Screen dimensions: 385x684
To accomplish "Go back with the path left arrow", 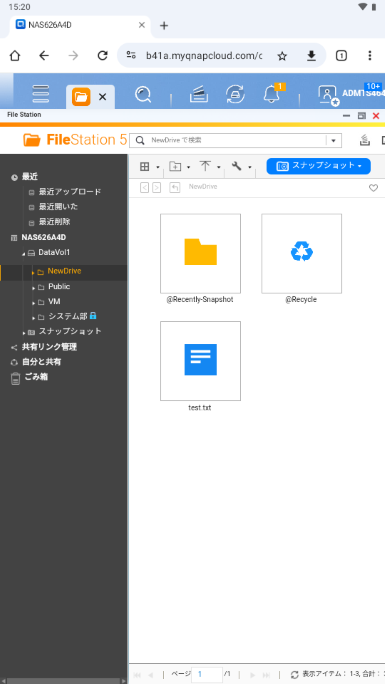I will point(144,188).
